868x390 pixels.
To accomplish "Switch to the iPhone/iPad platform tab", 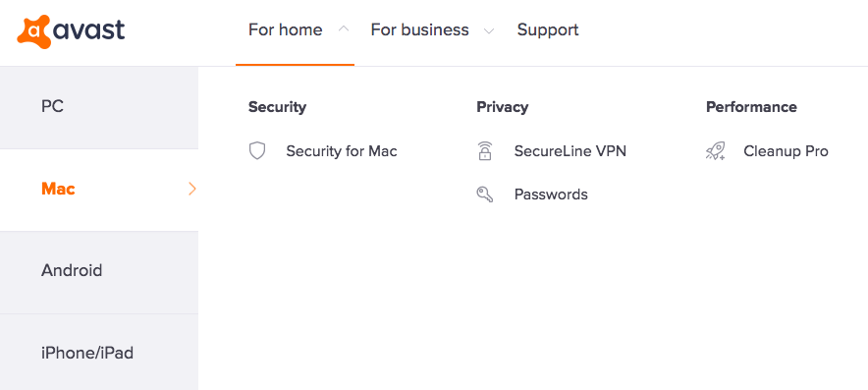I will (x=99, y=353).
